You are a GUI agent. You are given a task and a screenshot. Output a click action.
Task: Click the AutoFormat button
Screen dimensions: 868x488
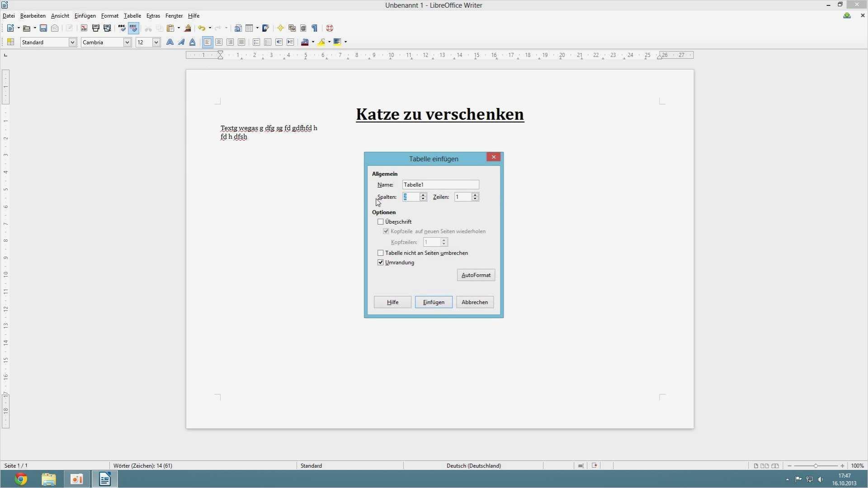click(476, 275)
